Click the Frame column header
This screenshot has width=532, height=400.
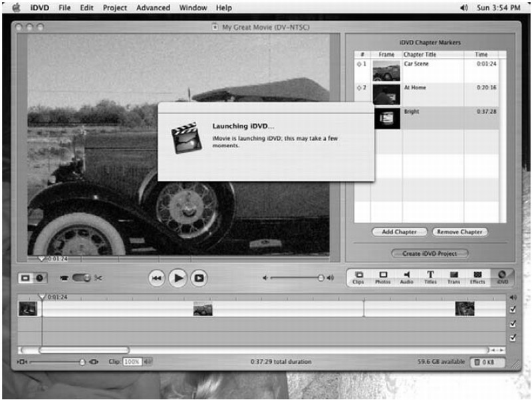(386, 54)
